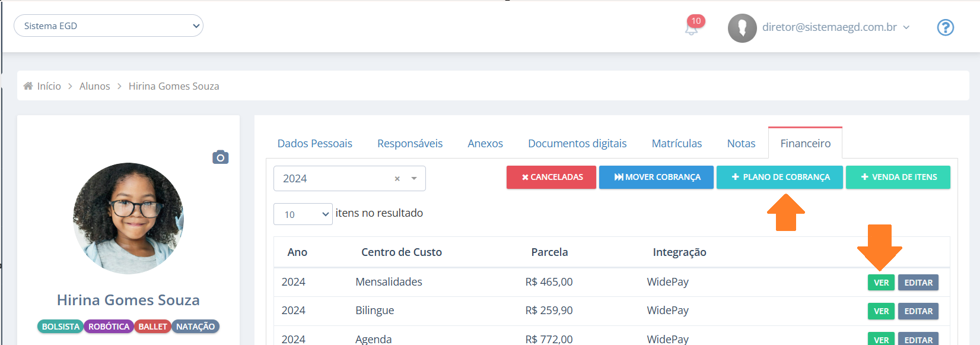Open the items per page dropdown
This screenshot has width=980, height=345.
[x=303, y=214]
